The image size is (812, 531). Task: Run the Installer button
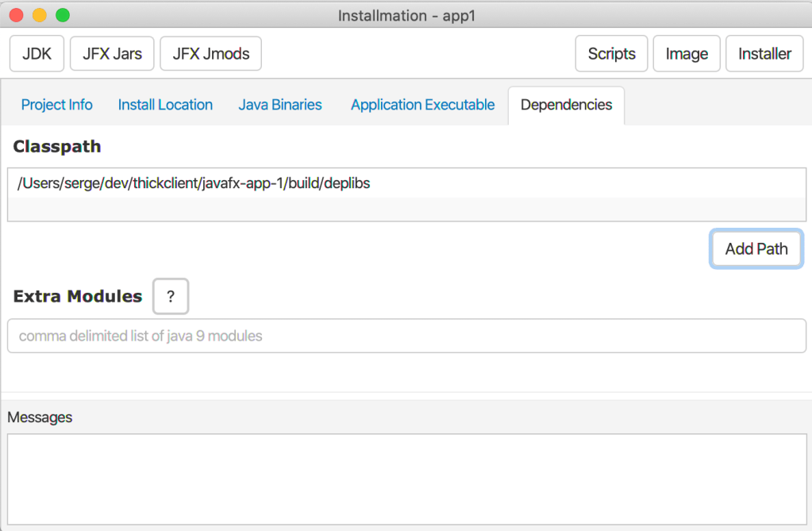point(764,54)
